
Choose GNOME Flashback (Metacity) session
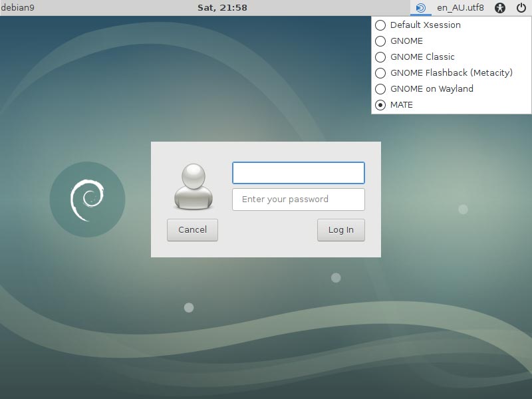[452, 73]
